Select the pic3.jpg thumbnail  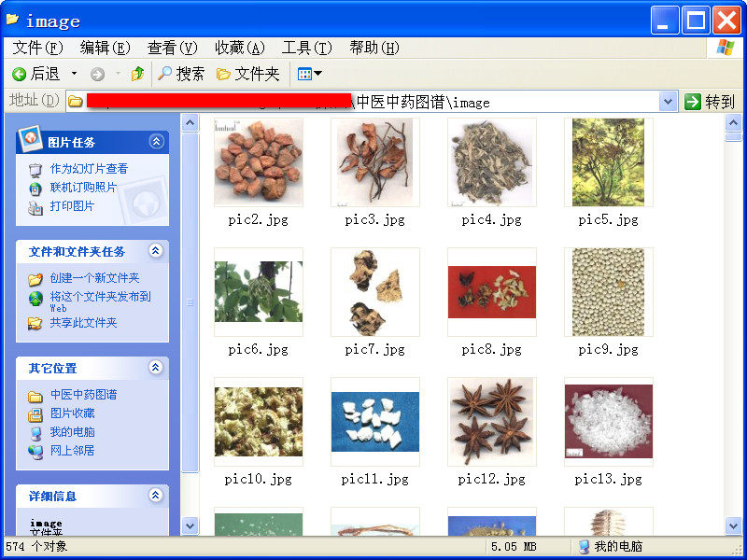click(375, 162)
